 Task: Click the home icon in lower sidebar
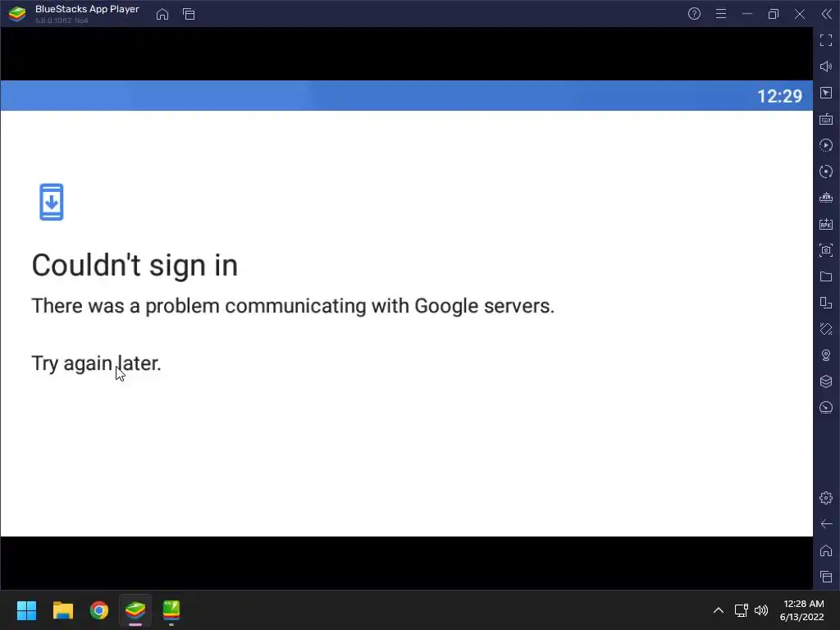[x=826, y=550]
